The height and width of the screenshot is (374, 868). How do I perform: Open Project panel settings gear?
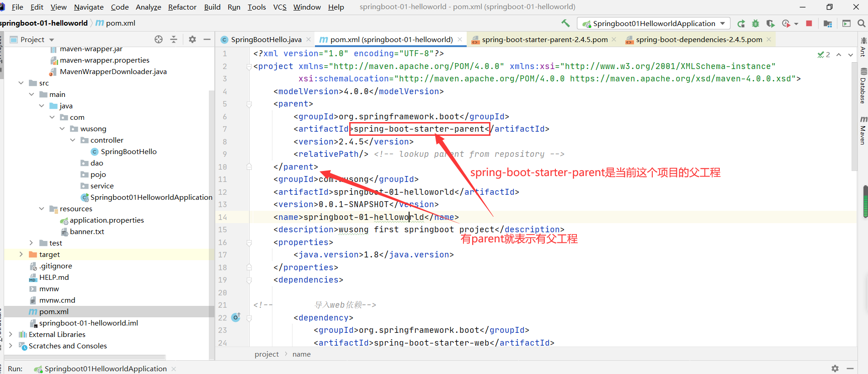point(192,39)
